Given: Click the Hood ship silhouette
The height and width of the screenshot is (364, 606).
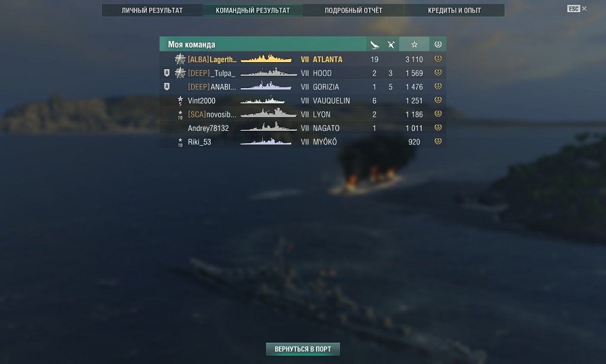Looking at the screenshot, I should (x=269, y=73).
